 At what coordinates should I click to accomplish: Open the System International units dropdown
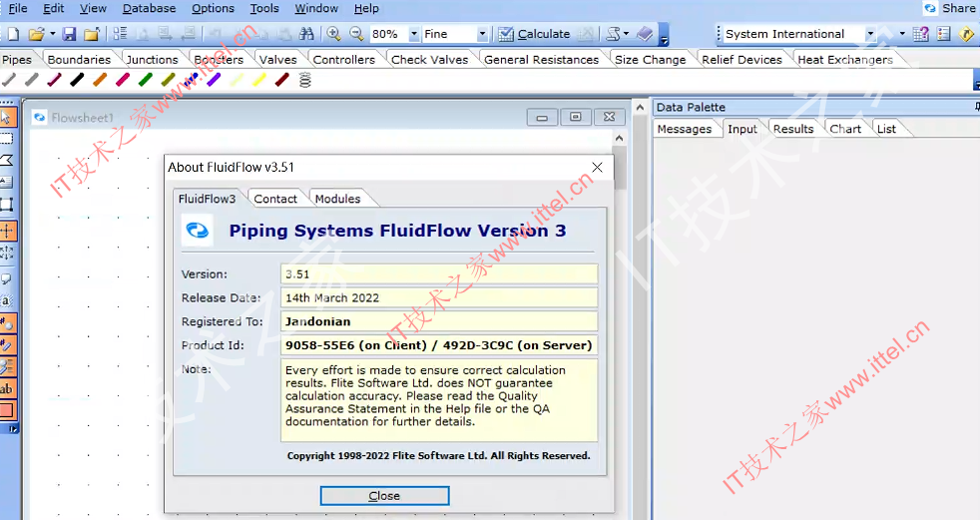pos(870,34)
